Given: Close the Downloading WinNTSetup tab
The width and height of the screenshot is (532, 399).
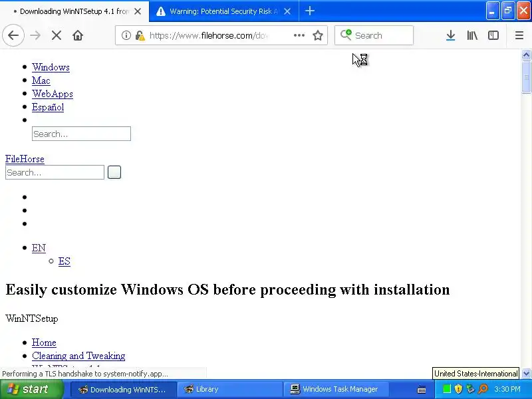Looking at the screenshot, I should pos(138,11).
